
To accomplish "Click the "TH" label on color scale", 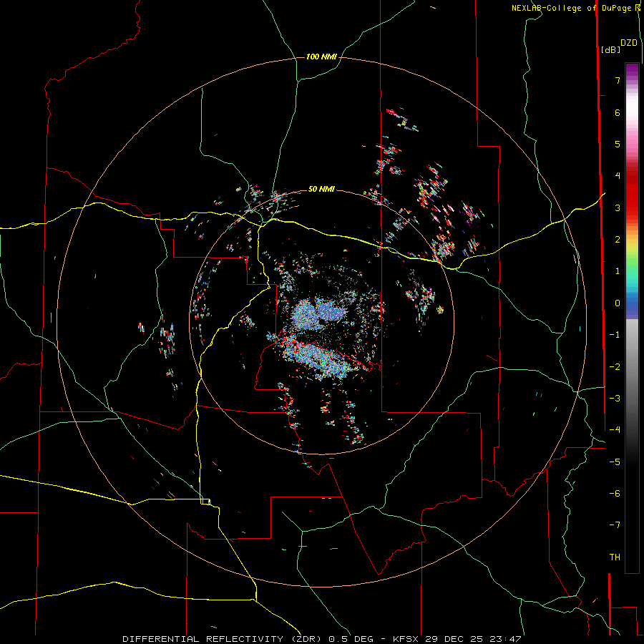I will (x=615, y=557).
